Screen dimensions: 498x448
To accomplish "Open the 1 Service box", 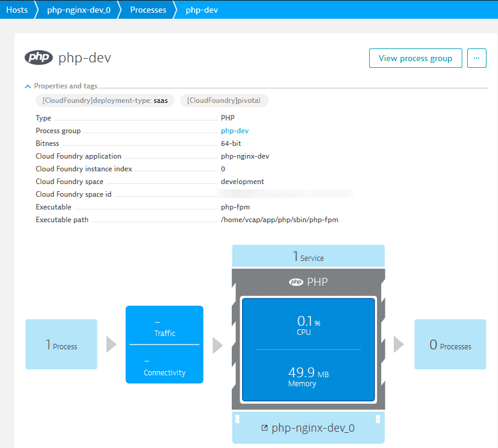I will pyautogui.click(x=309, y=255).
